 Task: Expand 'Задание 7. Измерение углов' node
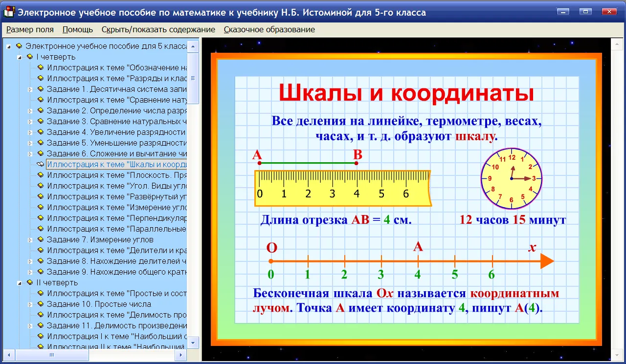(30, 240)
